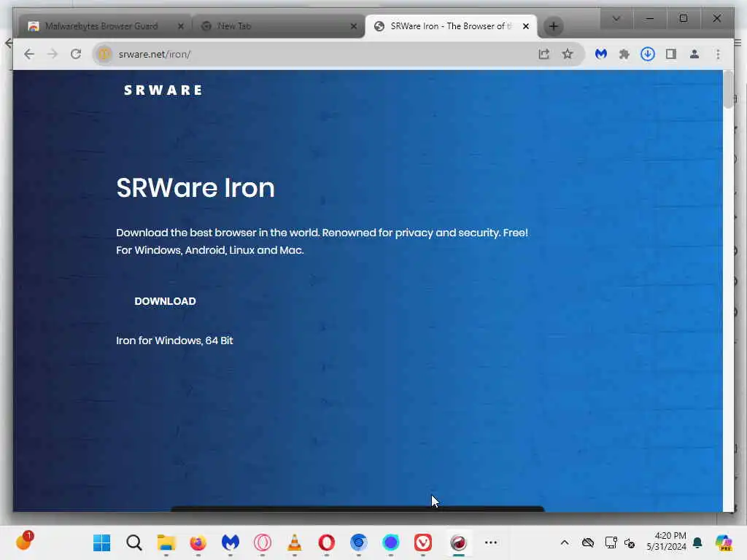The height and width of the screenshot is (560, 747).
Task: View the site security info icon
Action: point(104,54)
